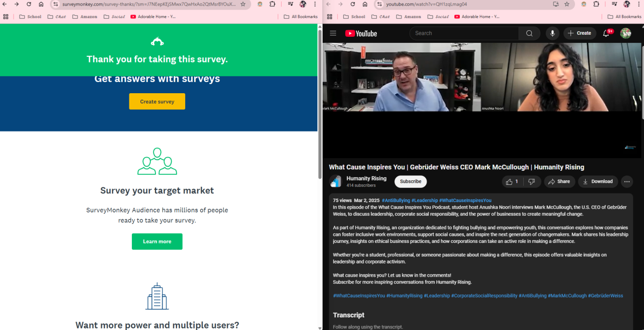
Task: Open #AntiBullying hashtag beside view count
Action: click(395, 201)
